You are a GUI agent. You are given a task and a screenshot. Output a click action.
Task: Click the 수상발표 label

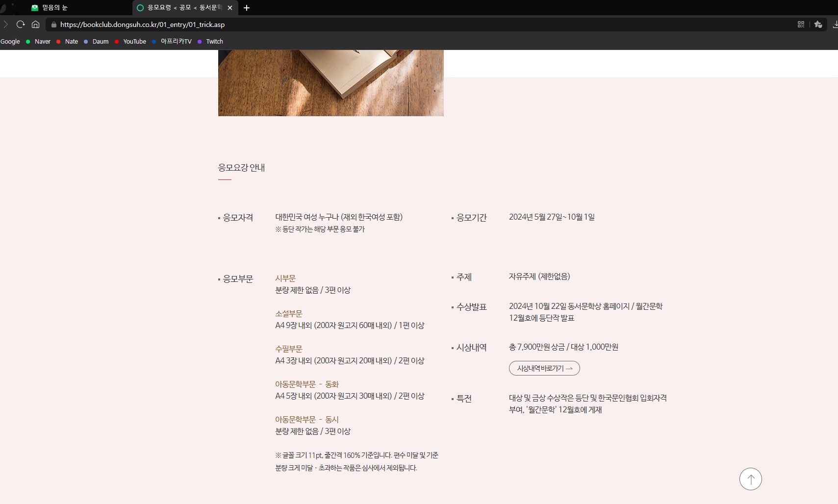point(471,307)
